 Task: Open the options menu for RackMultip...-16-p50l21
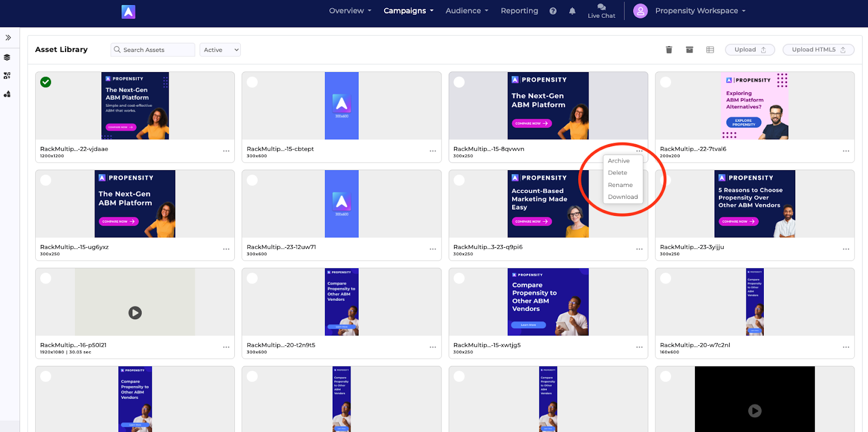pyautogui.click(x=226, y=347)
